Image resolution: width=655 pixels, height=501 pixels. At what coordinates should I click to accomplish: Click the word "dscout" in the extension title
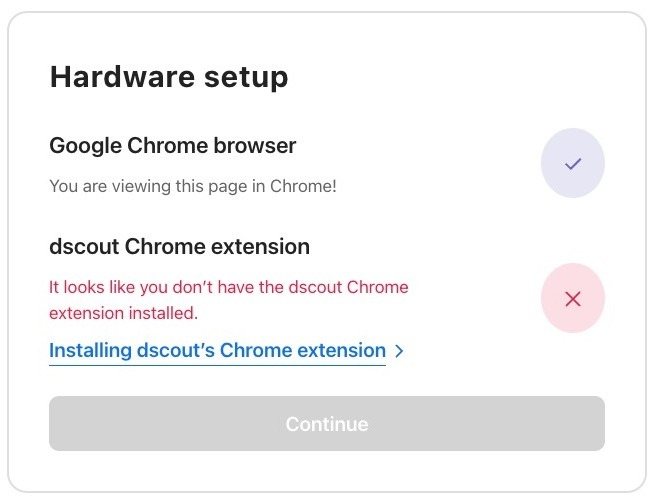coord(81,246)
